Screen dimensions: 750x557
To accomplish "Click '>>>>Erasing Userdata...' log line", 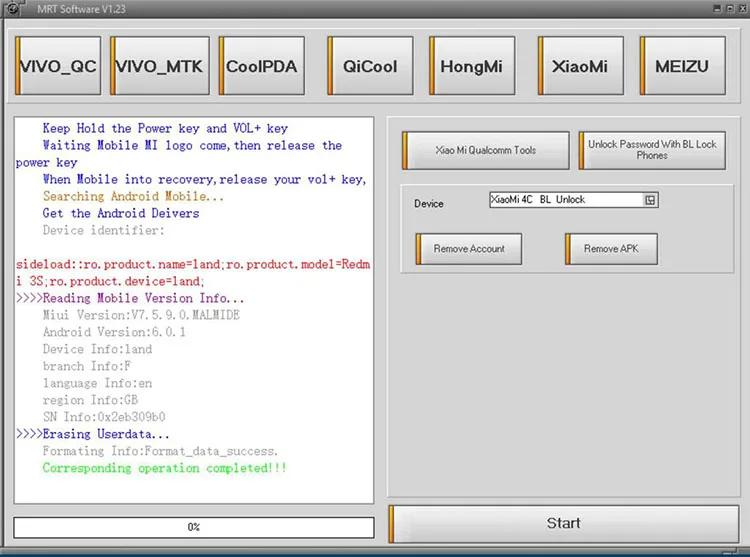I will tap(93, 434).
